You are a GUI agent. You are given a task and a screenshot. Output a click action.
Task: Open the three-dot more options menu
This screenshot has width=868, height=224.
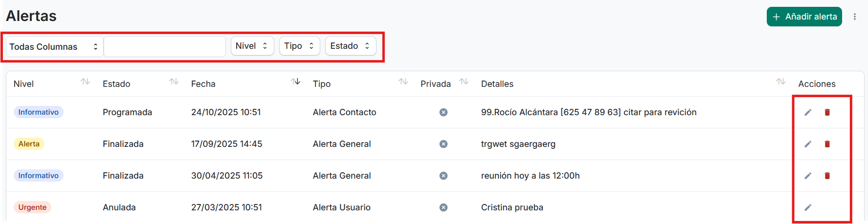point(855,17)
